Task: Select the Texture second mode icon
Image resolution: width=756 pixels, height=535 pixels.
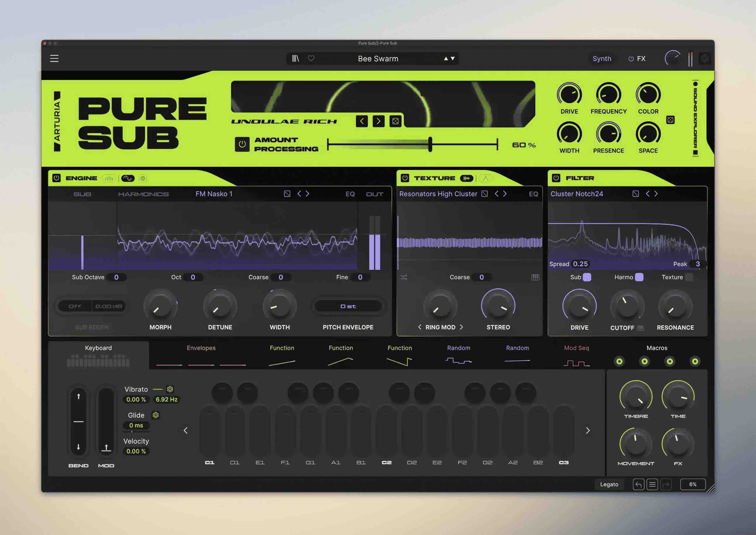Action: pos(485,178)
